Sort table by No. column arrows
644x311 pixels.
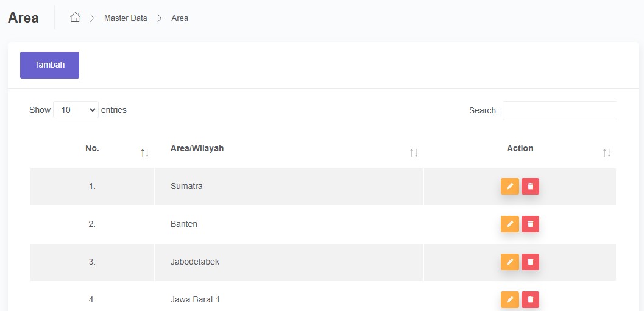coord(144,152)
